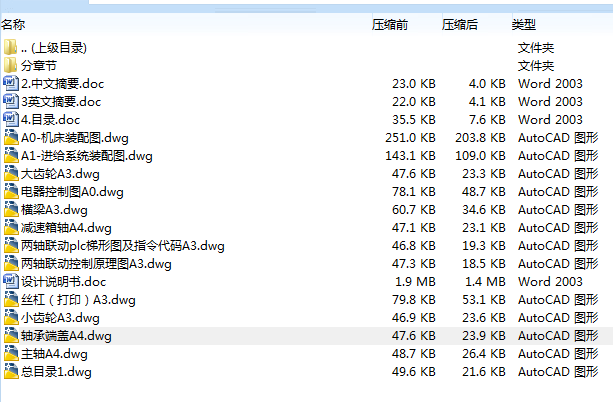Click the parent directory folder icon
Screen dimensions: 613x402
pyautogui.click(x=10, y=47)
